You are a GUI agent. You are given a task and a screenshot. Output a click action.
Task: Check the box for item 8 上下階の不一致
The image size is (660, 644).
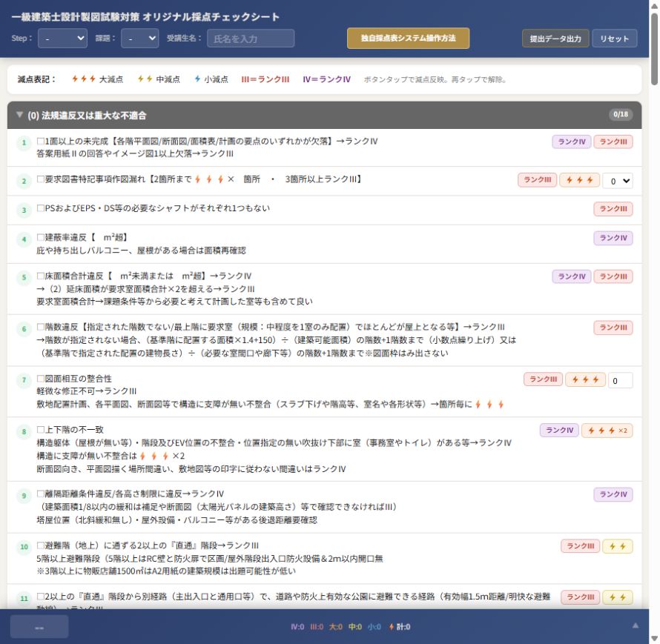40,430
